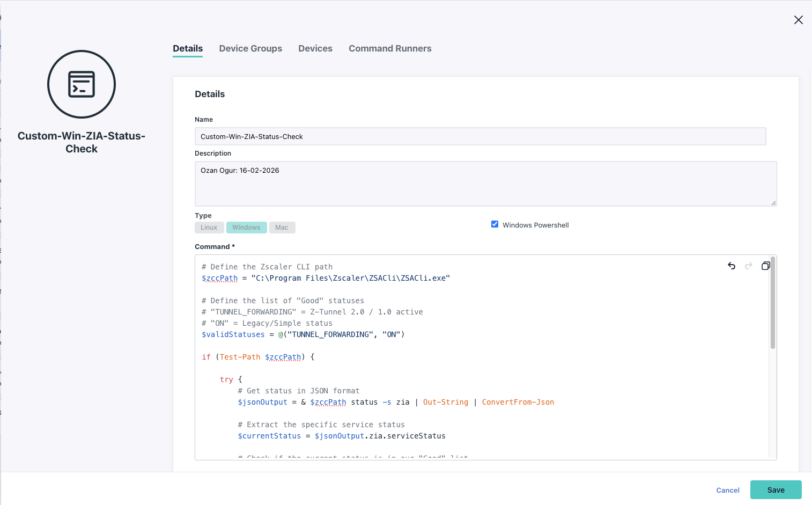Click the Cancel link
Screen dimensions: 812x505
pyautogui.click(x=727, y=490)
